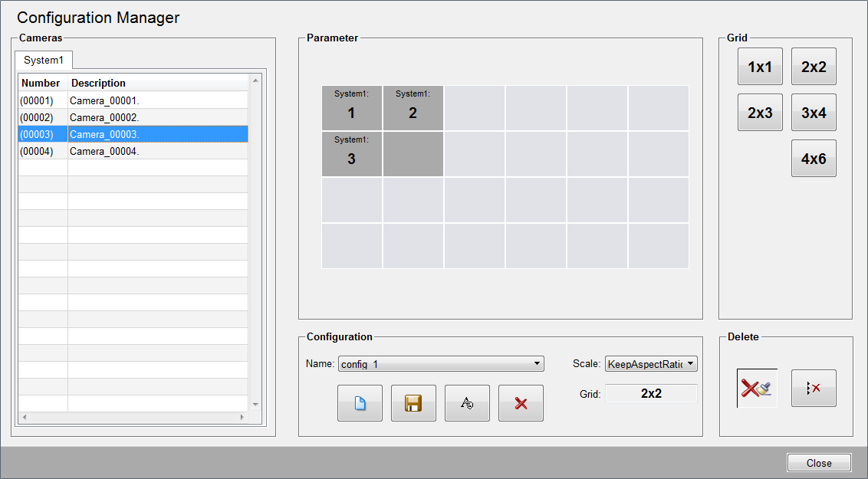Save configuration with the floppy disk icon
The height and width of the screenshot is (479, 868).
coord(413,403)
